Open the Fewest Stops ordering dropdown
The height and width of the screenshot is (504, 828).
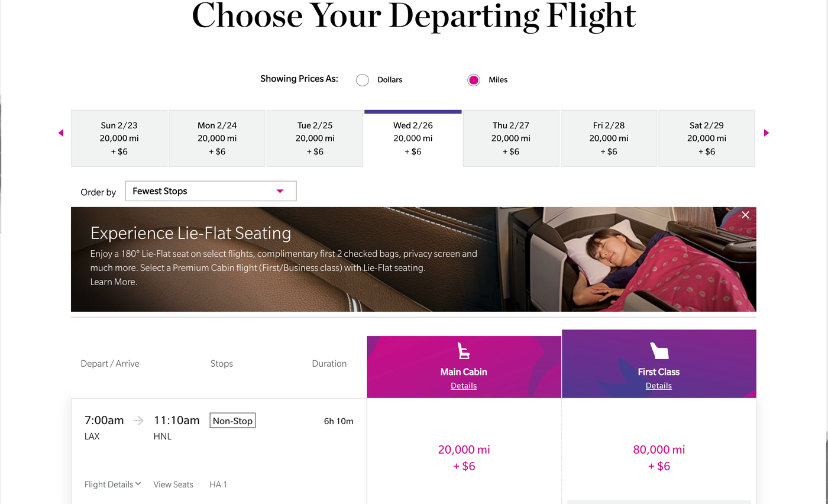[x=211, y=191]
